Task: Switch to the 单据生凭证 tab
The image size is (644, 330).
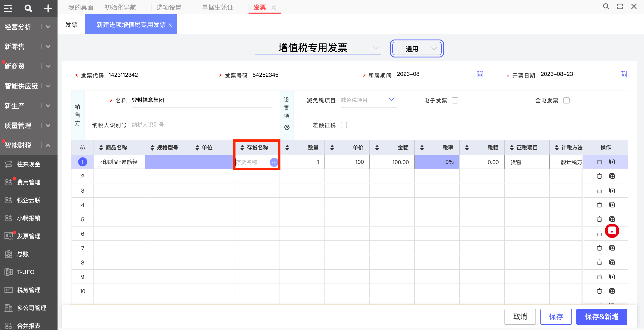Action: [x=217, y=7]
